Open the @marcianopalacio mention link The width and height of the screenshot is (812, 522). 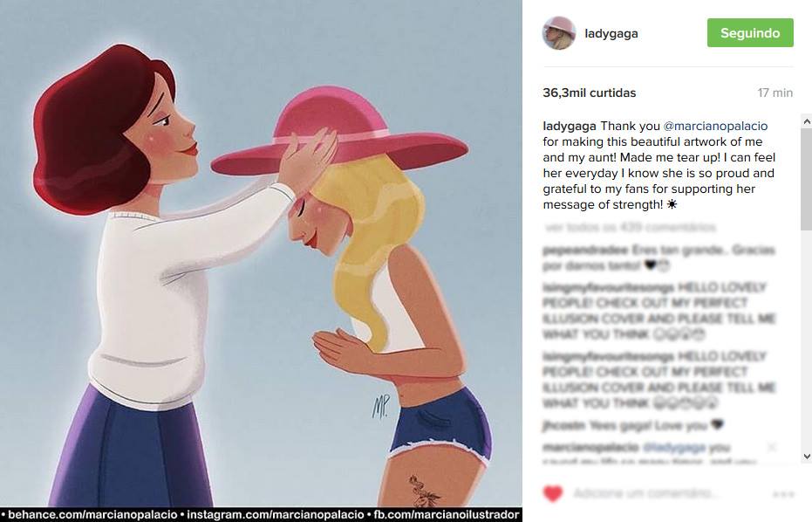coord(715,126)
